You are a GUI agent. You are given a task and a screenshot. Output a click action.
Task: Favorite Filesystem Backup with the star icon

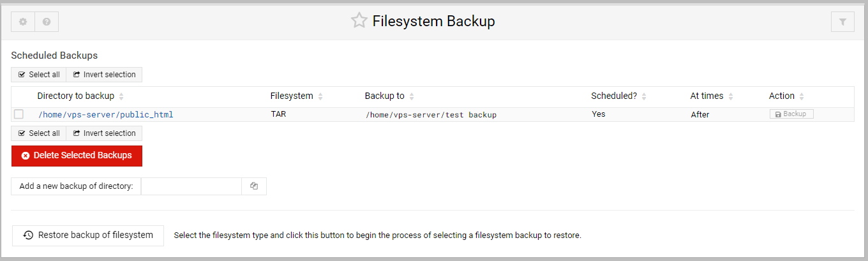point(359,21)
